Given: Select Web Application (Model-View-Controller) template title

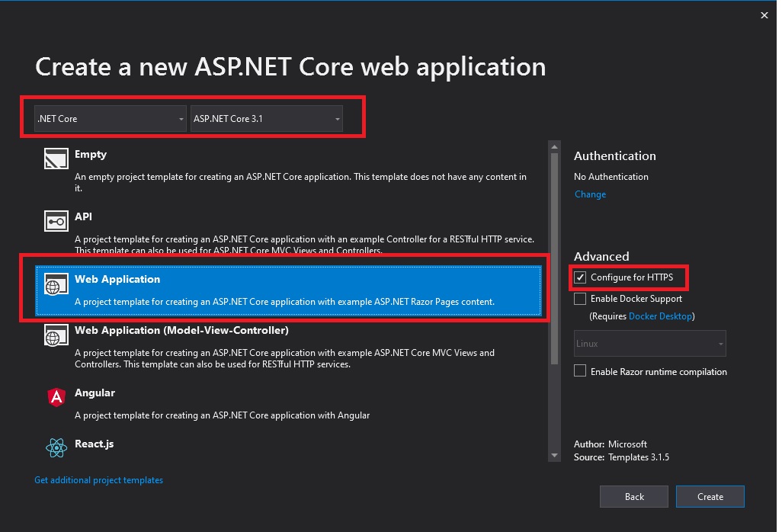Looking at the screenshot, I should [x=181, y=331].
